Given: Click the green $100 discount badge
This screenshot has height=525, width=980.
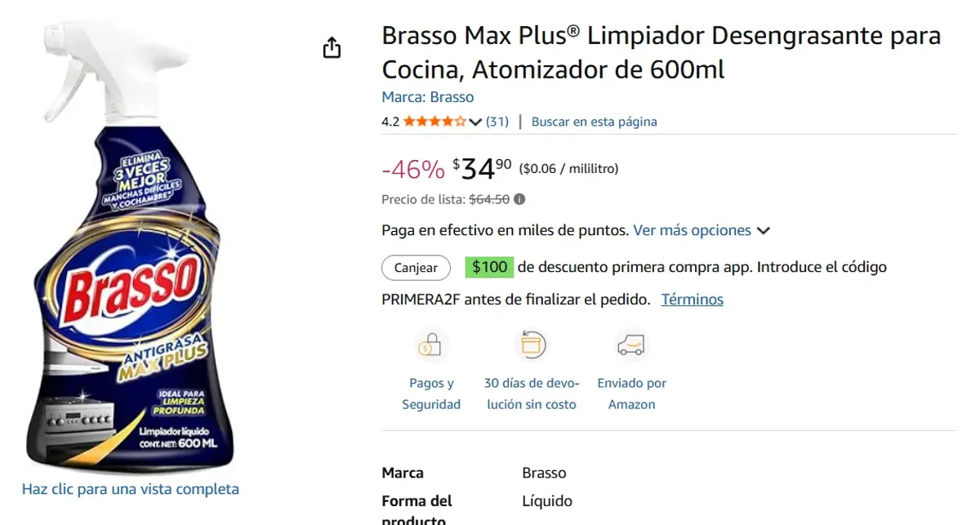Looking at the screenshot, I should point(488,266).
